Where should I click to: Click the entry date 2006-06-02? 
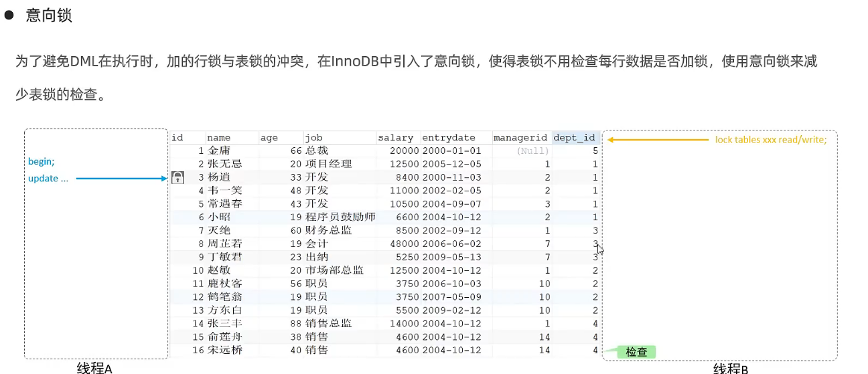451,244
